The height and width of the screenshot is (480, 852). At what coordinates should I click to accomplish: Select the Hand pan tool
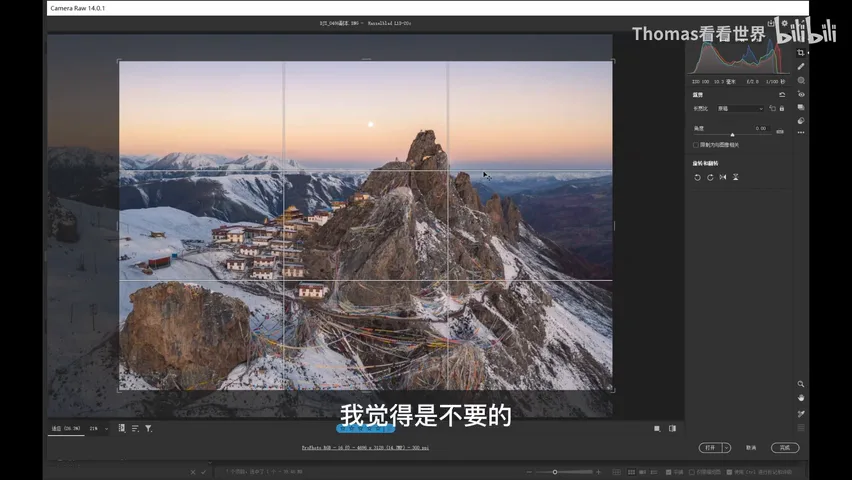[801, 398]
